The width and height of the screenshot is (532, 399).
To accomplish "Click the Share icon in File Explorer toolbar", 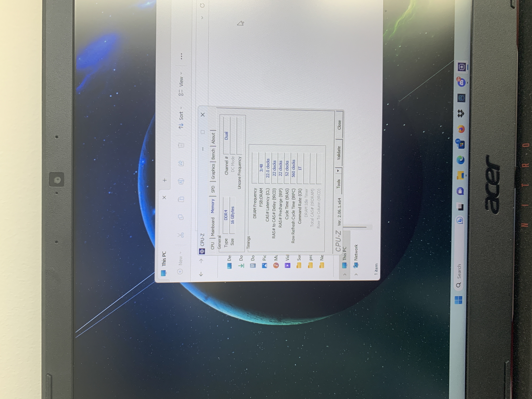I will (181, 163).
